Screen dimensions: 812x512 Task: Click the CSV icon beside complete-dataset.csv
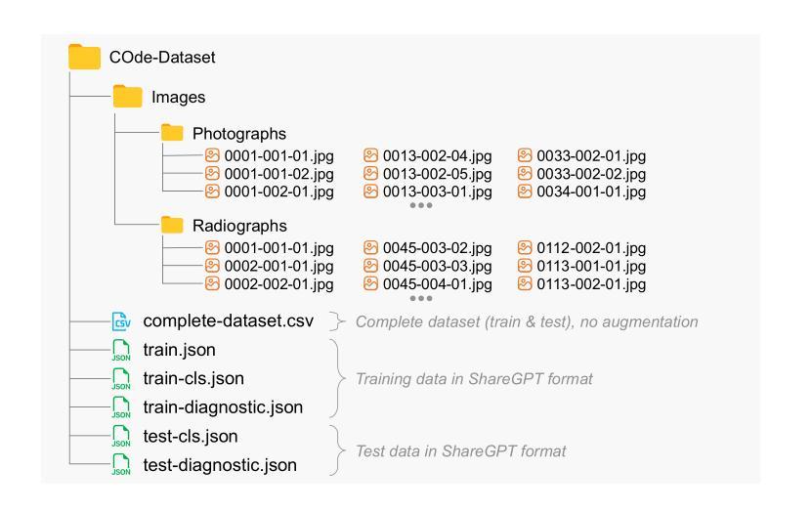point(120,320)
